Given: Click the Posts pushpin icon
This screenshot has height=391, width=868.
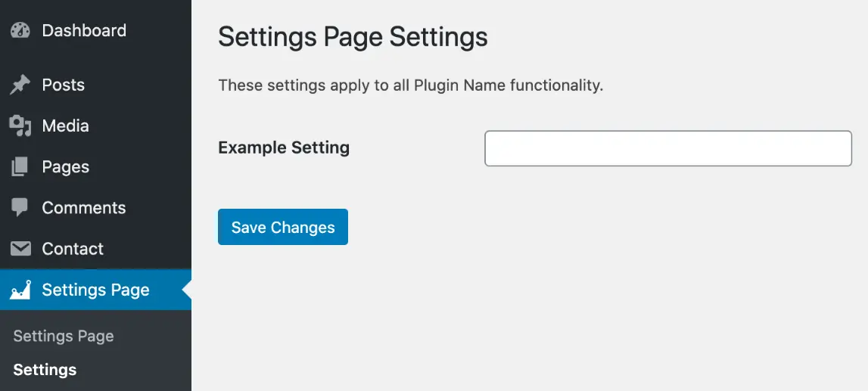Looking at the screenshot, I should click(x=20, y=85).
